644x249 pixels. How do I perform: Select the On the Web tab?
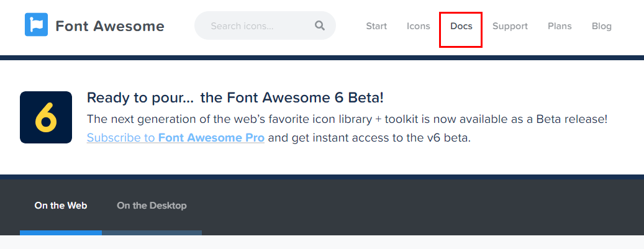click(x=61, y=205)
